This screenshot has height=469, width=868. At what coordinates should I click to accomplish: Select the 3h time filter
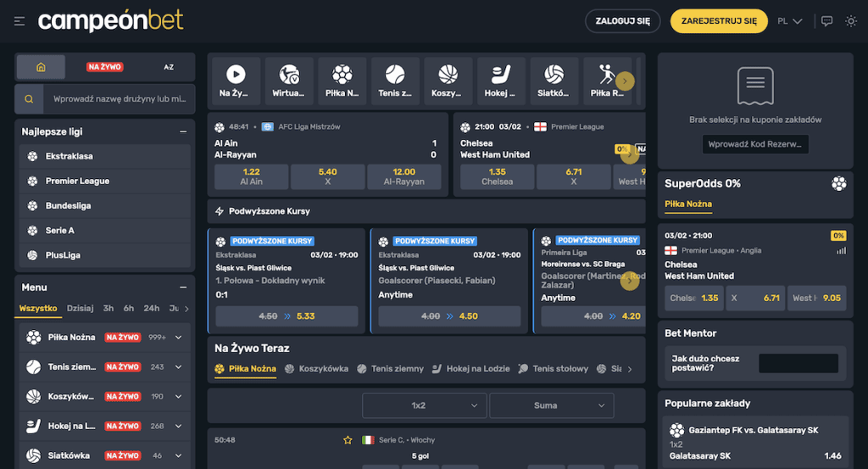pyautogui.click(x=108, y=309)
